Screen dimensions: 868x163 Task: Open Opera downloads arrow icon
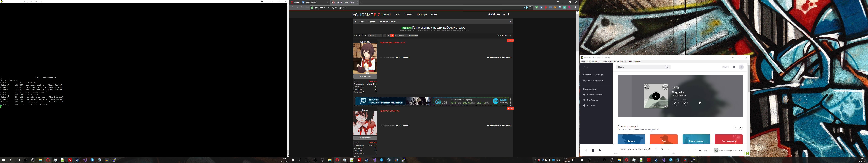[x=576, y=7]
